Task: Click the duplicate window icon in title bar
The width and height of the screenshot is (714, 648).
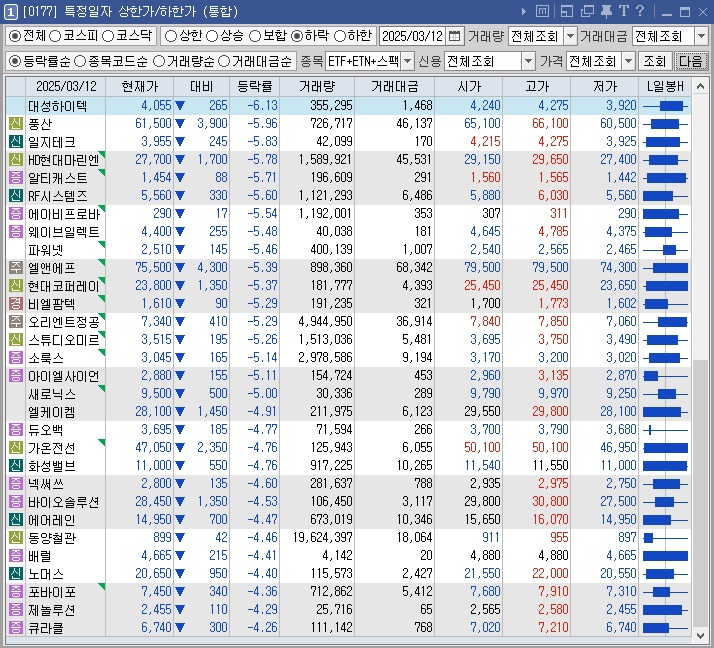Action: [587, 11]
